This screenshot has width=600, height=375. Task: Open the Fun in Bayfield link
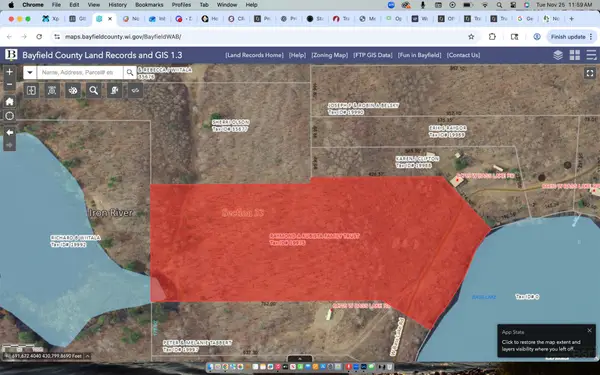click(419, 55)
